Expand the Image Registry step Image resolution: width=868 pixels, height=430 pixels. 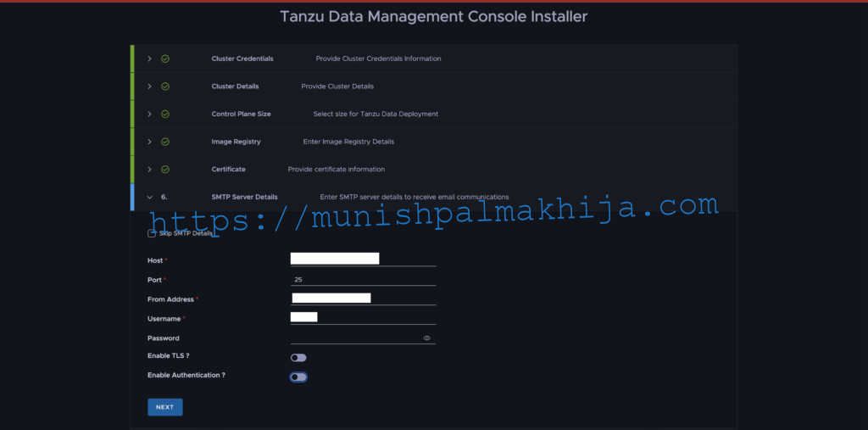tap(149, 142)
